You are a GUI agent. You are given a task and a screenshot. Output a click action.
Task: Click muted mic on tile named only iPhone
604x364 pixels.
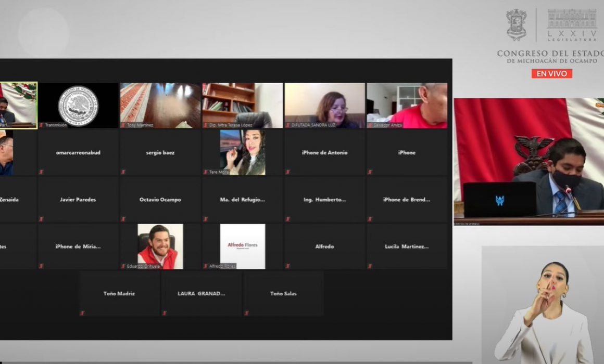(x=370, y=172)
